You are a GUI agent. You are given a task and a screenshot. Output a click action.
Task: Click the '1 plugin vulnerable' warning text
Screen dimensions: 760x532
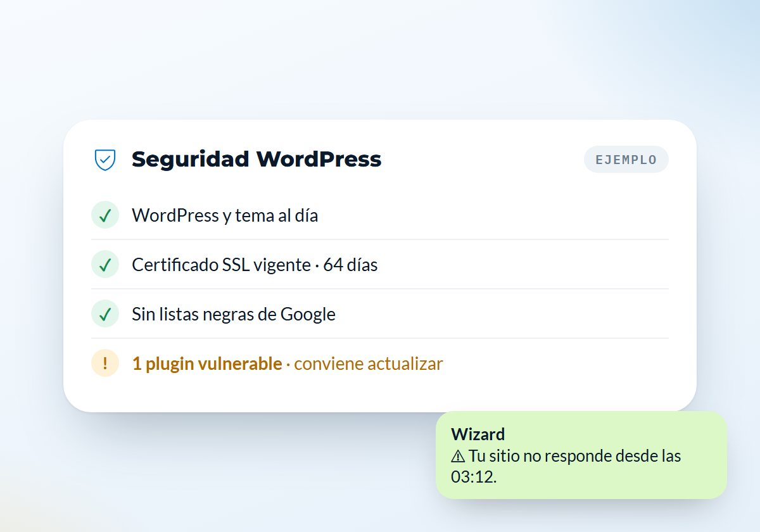207,364
